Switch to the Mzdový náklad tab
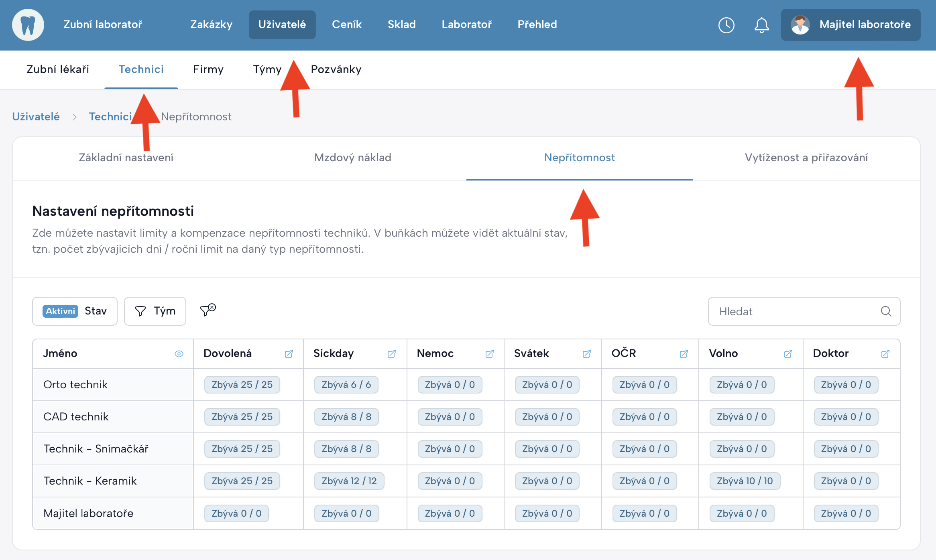 352,158
